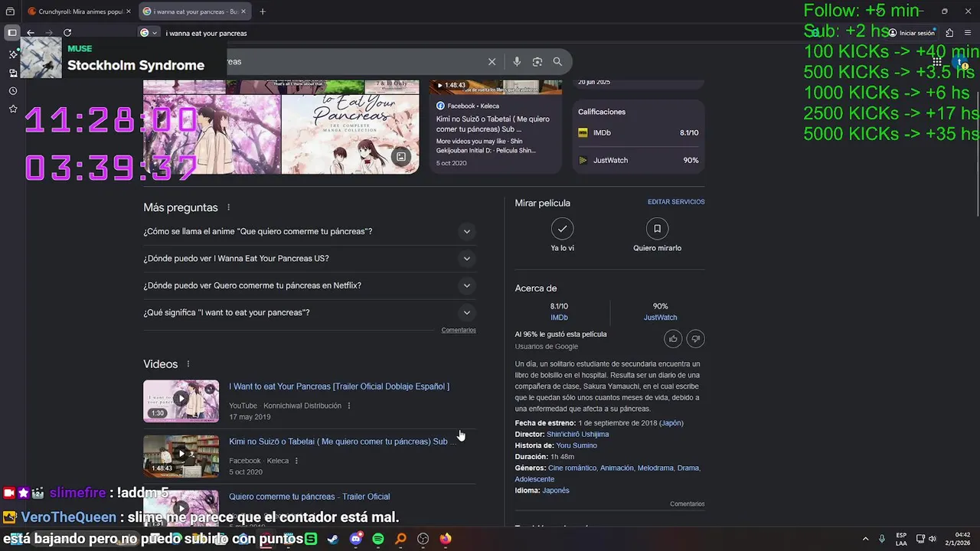
Task: Open the JustWatch link under Acerca de
Action: pyautogui.click(x=660, y=318)
